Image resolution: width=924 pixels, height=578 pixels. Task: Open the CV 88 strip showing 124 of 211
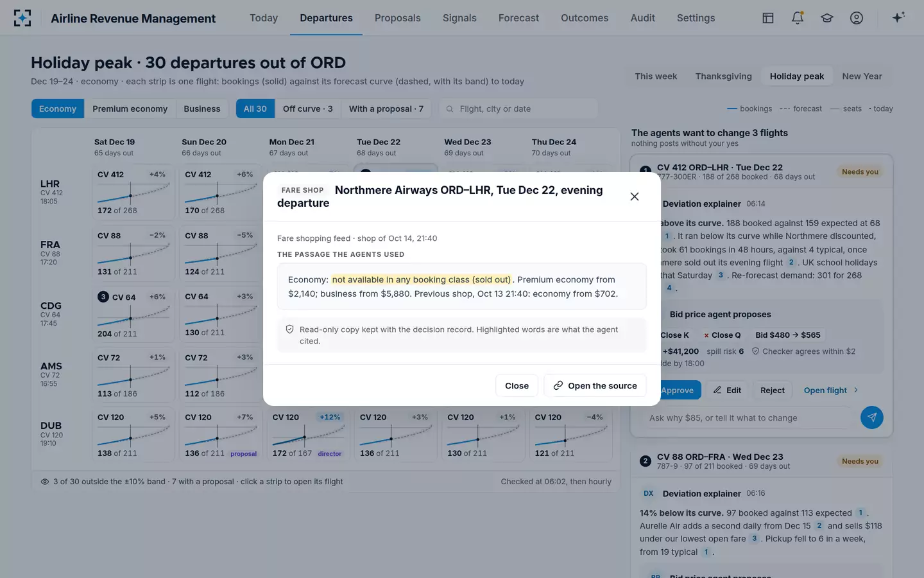pos(221,253)
